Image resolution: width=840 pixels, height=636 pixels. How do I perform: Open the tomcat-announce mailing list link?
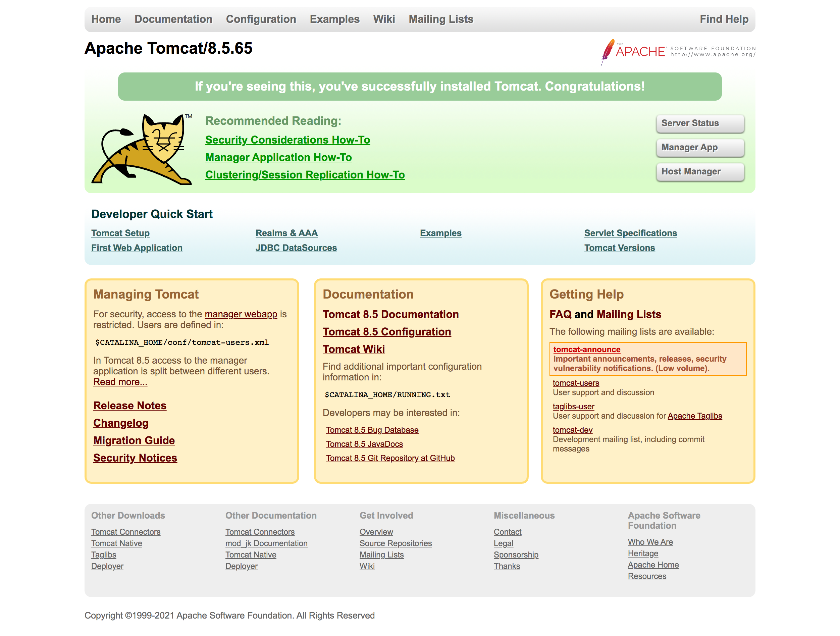point(587,349)
